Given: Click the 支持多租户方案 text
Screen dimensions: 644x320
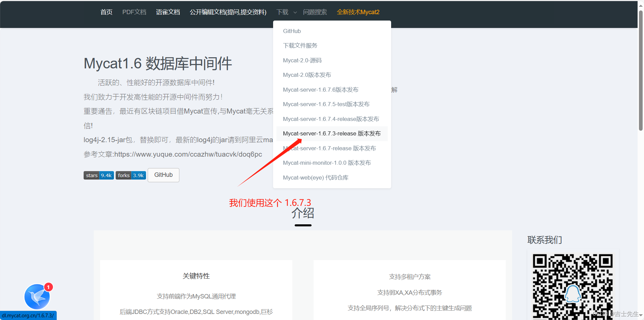Looking at the screenshot, I should [x=410, y=277].
